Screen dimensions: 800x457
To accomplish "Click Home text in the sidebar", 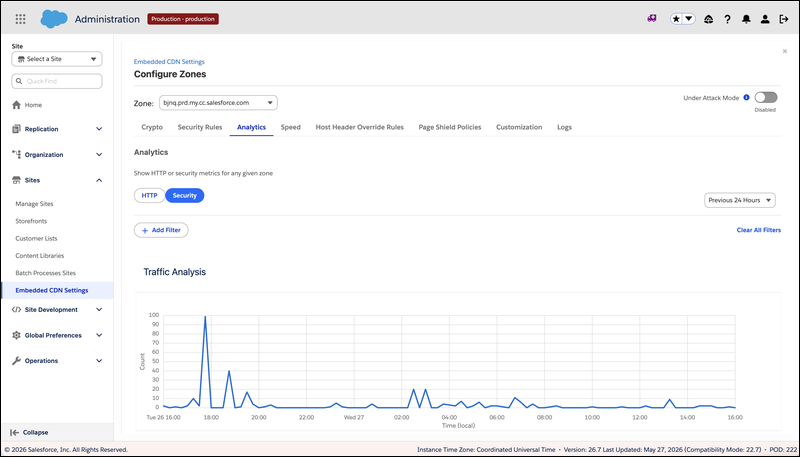I will 33,105.
